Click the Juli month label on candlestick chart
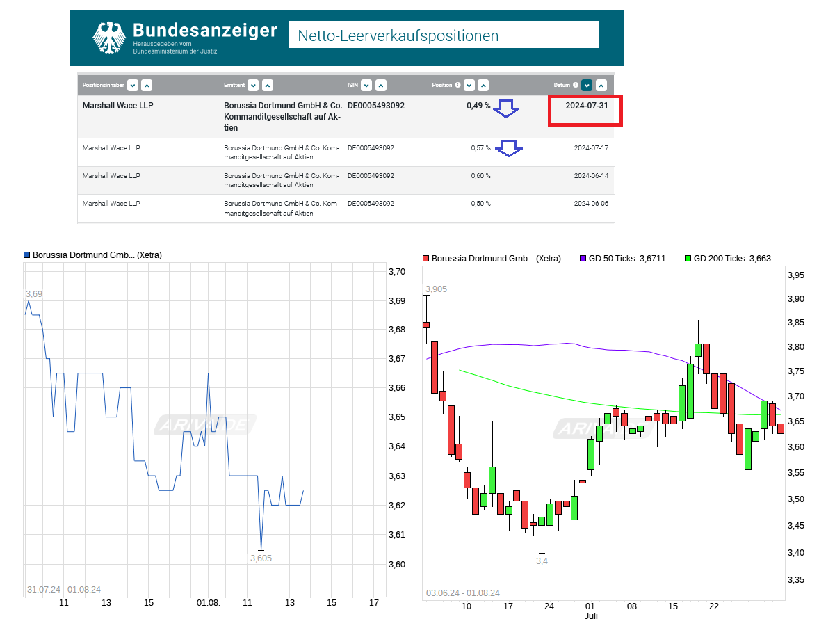This screenshot has width=819, height=644. [591, 616]
